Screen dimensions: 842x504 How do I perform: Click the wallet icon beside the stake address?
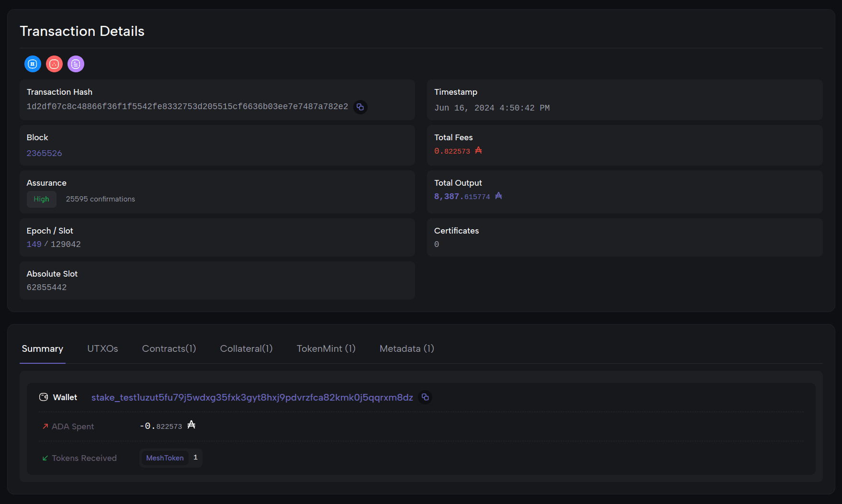43,397
